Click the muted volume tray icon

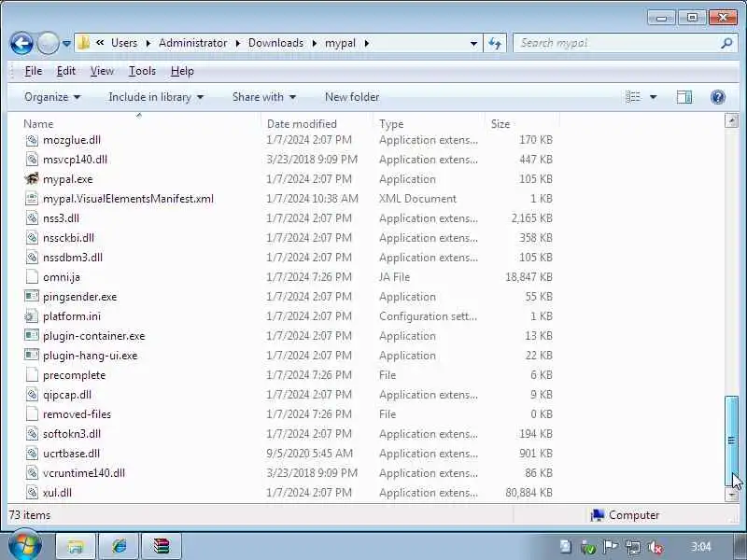[x=655, y=547]
